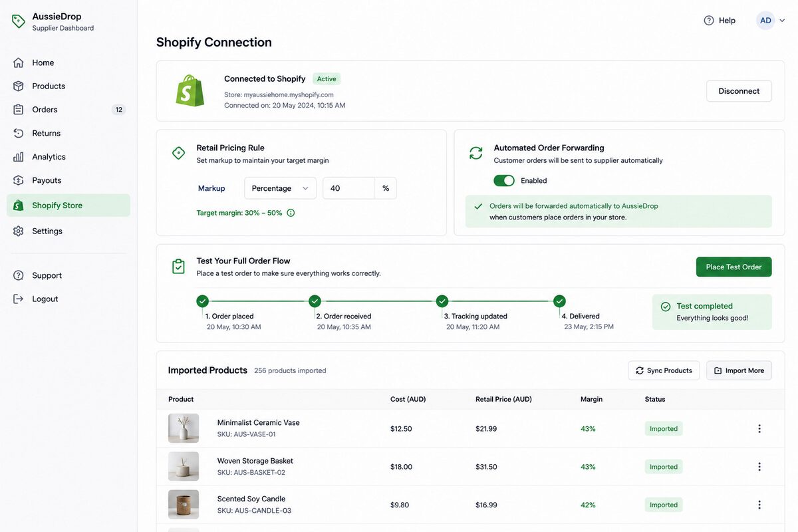The height and width of the screenshot is (532, 798).
Task: Click the 256 products imported text
Action: (x=290, y=370)
